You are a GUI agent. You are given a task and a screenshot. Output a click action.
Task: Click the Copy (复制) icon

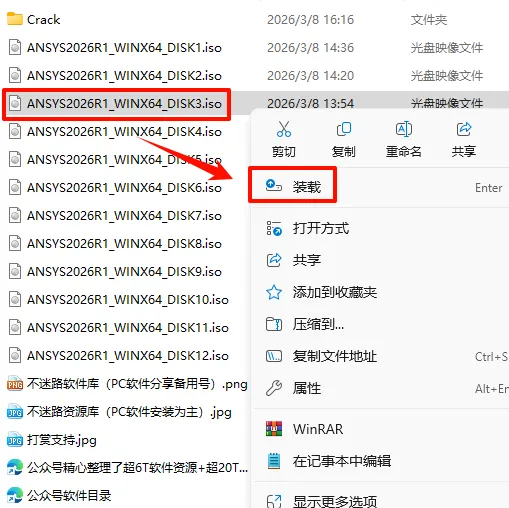(344, 129)
